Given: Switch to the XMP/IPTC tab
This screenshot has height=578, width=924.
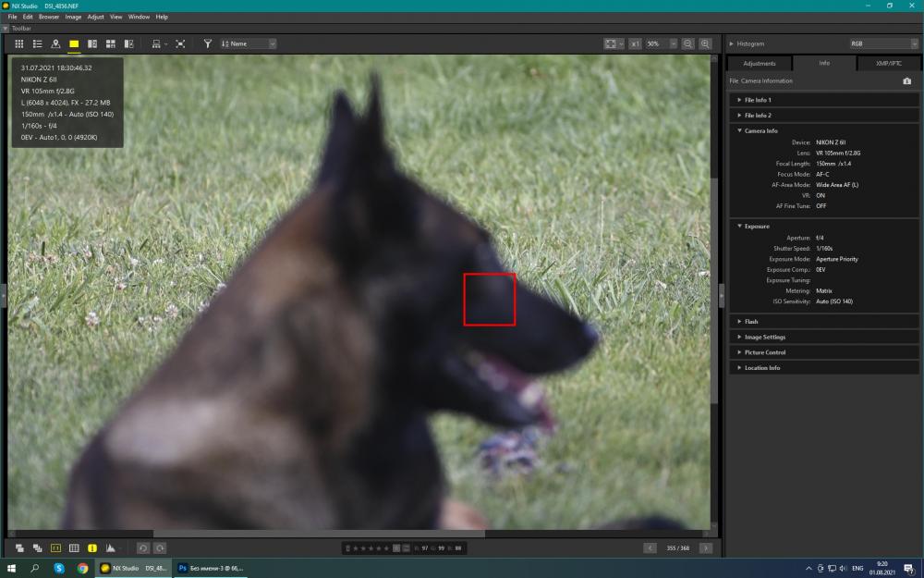Looking at the screenshot, I should [888, 63].
